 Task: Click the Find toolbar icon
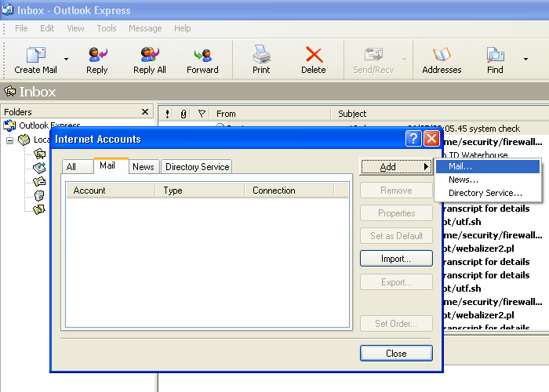[x=495, y=55]
